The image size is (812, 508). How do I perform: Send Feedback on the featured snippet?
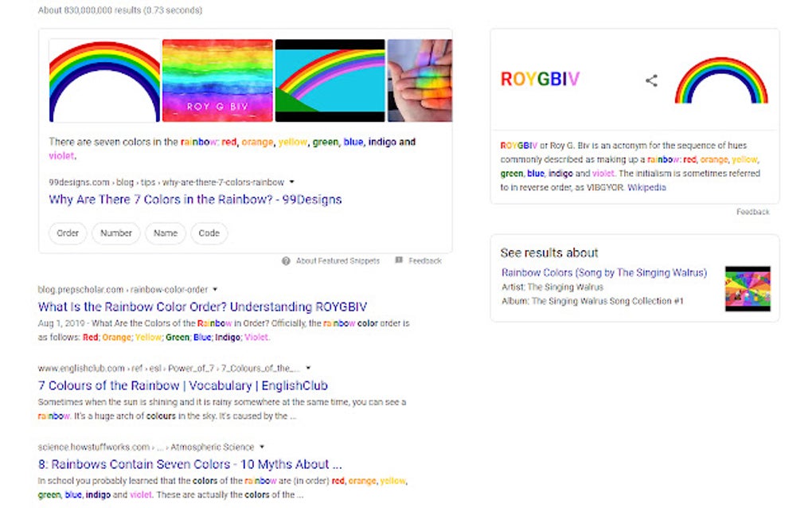click(x=424, y=260)
